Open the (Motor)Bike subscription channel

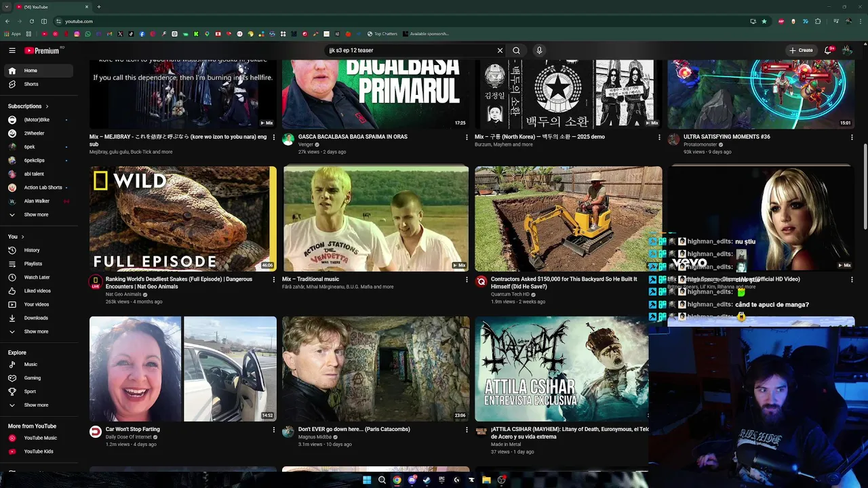point(39,120)
